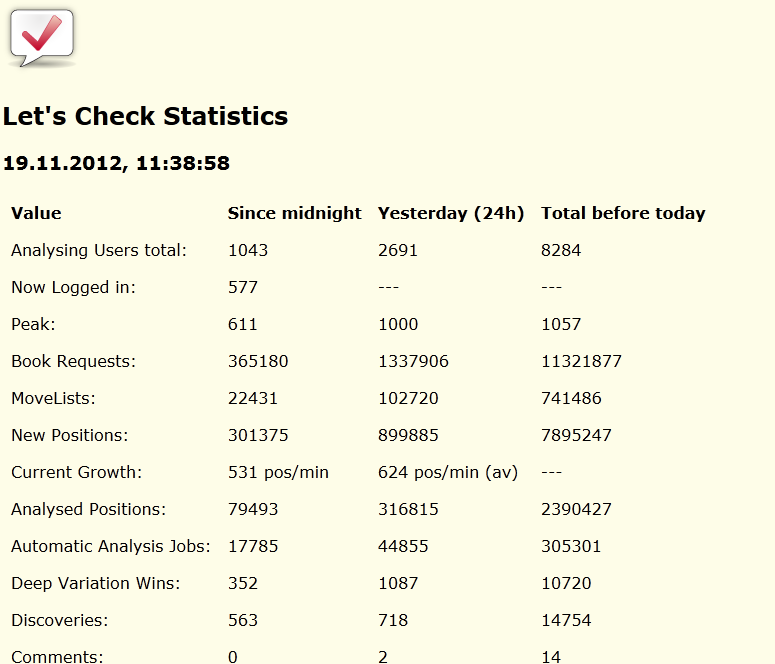
Task: Click the 'Yesterday (24h)' column header
Action: pyautogui.click(x=451, y=213)
